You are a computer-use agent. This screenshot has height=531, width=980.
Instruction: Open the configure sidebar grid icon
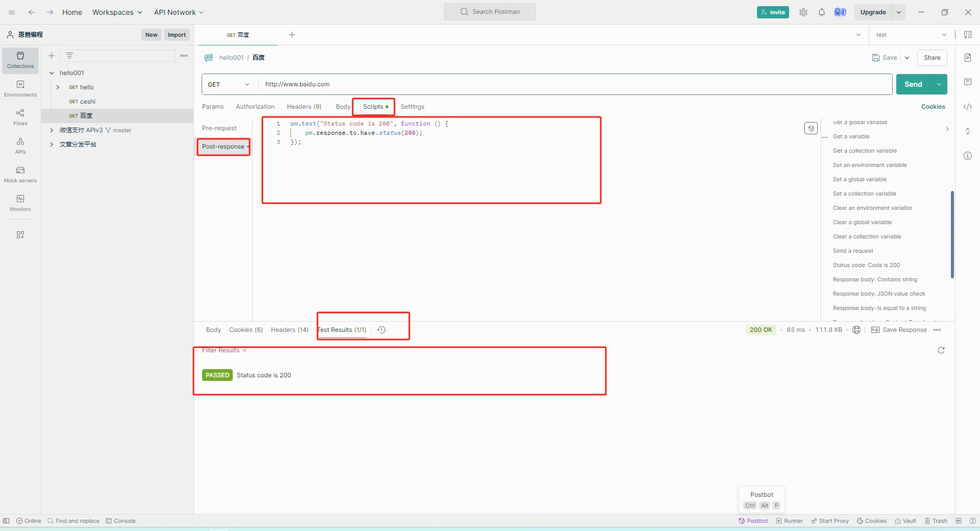pyautogui.click(x=20, y=235)
